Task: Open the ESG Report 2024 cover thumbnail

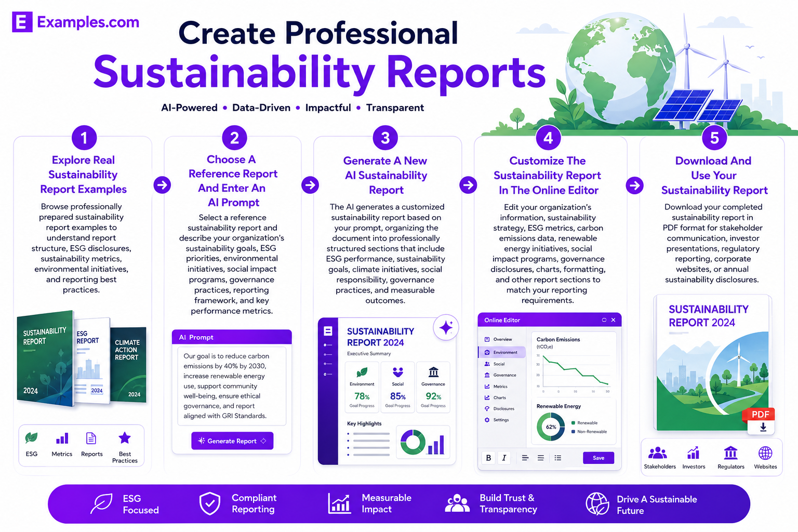Action: click(92, 361)
